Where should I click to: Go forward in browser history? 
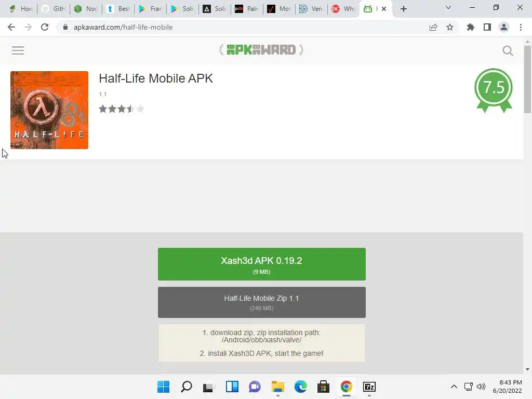[28, 27]
